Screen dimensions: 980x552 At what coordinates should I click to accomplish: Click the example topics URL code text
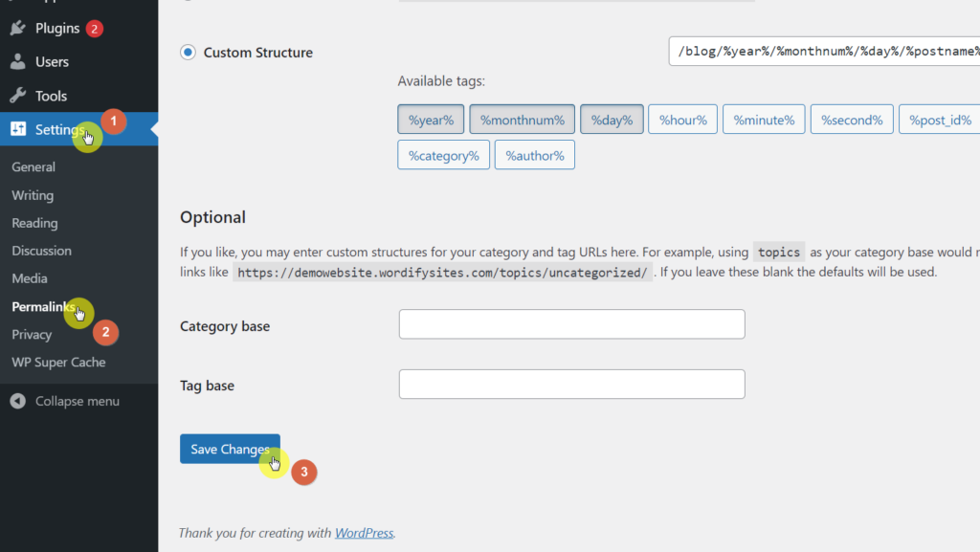point(442,273)
